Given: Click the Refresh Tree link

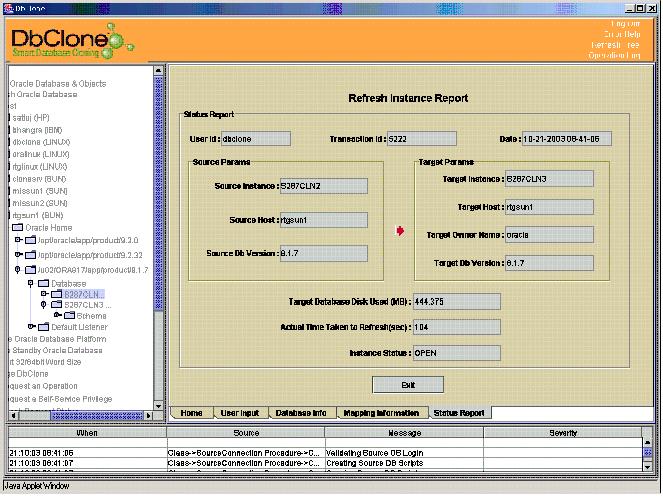Looking at the screenshot, I should point(615,45).
